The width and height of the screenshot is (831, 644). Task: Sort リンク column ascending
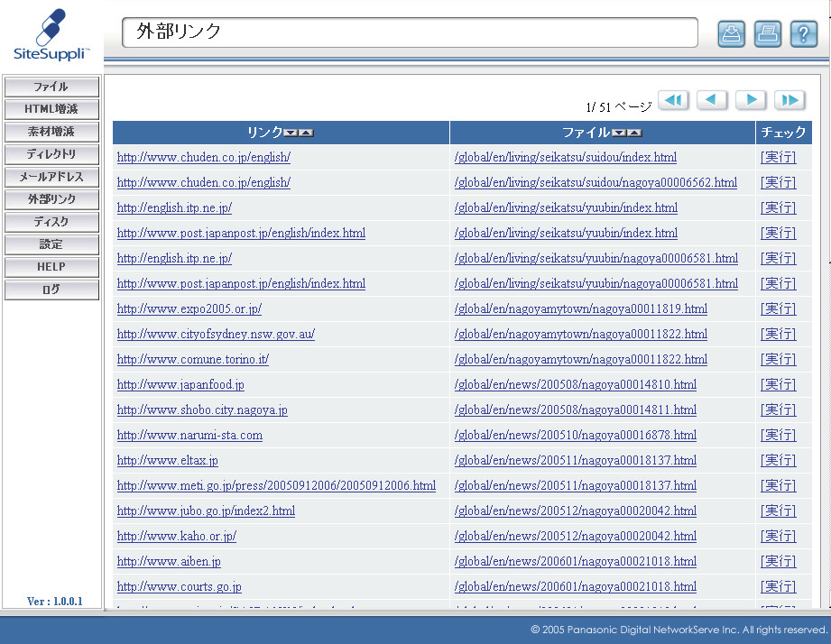(x=306, y=133)
